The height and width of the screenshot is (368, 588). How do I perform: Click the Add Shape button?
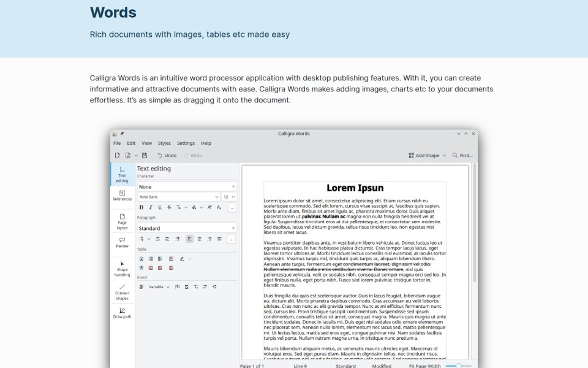click(x=427, y=155)
